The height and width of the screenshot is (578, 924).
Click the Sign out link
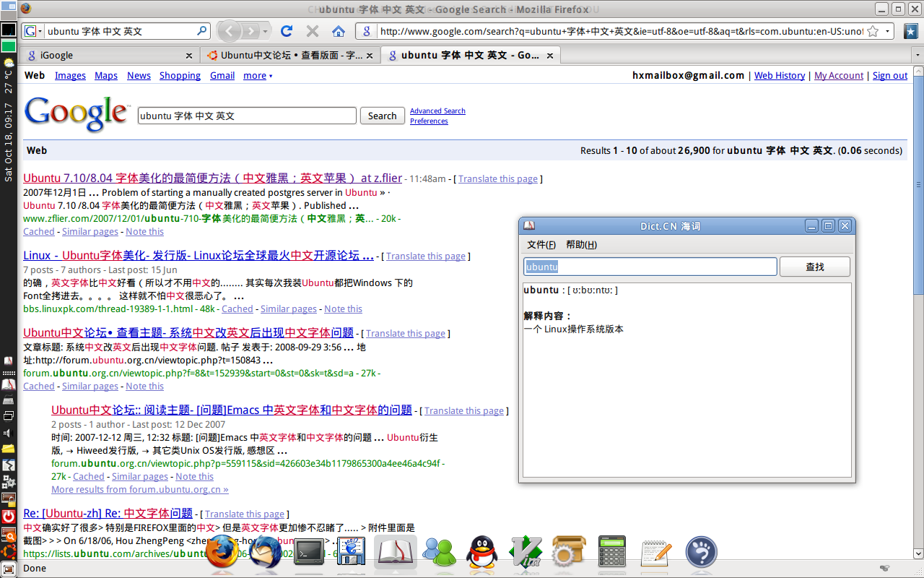890,75
